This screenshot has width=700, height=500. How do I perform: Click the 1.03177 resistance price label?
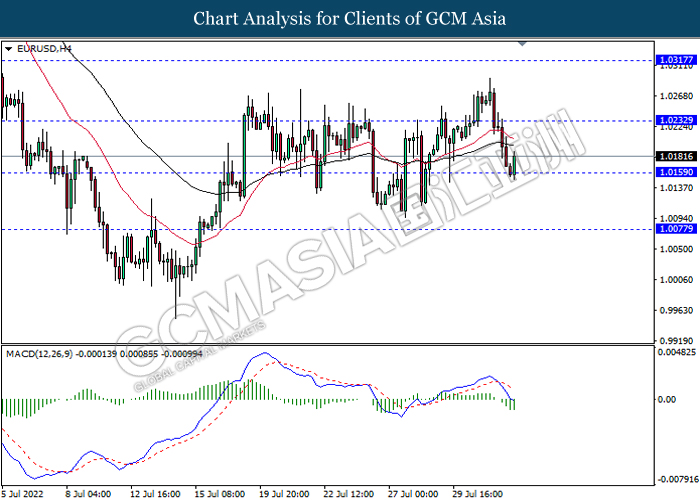(676, 60)
